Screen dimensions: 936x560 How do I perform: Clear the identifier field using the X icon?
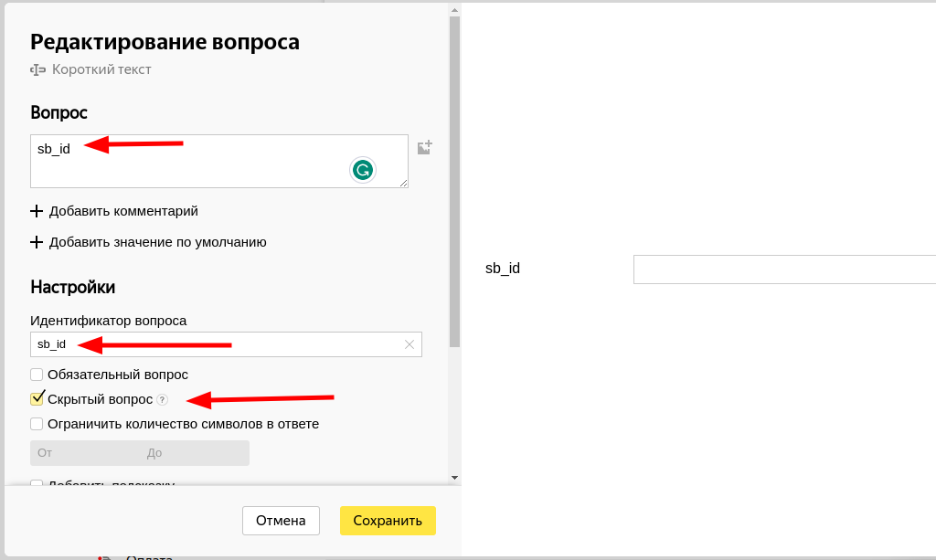tap(409, 344)
